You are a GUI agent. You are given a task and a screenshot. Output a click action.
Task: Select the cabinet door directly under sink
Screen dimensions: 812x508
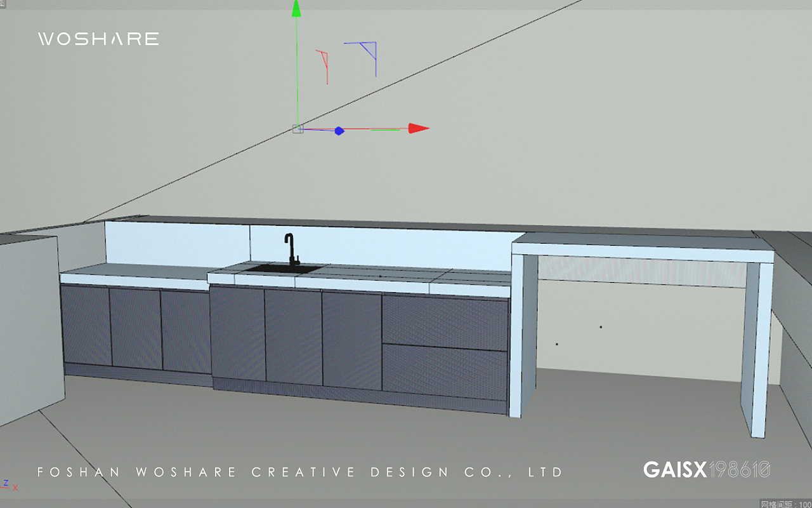coord(293,337)
